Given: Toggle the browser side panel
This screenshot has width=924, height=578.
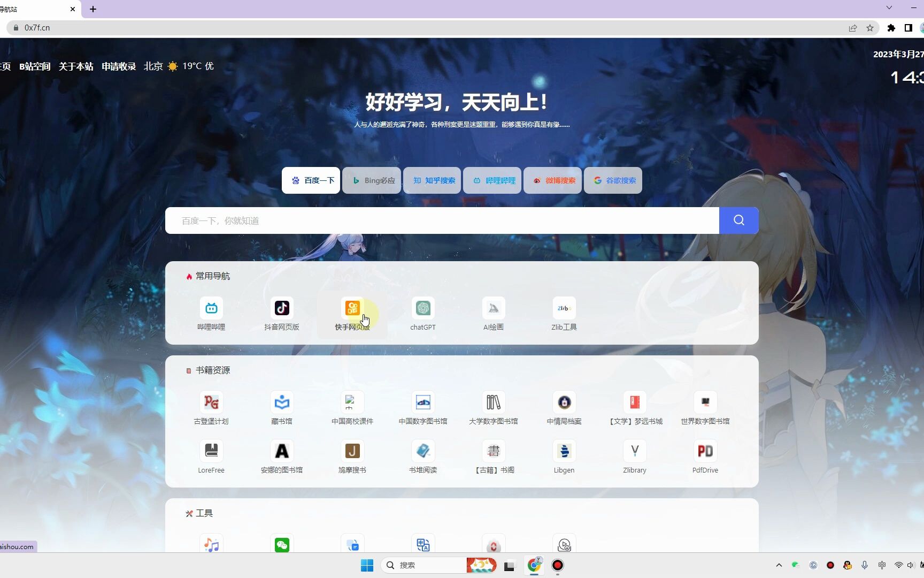Looking at the screenshot, I should click(x=908, y=28).
